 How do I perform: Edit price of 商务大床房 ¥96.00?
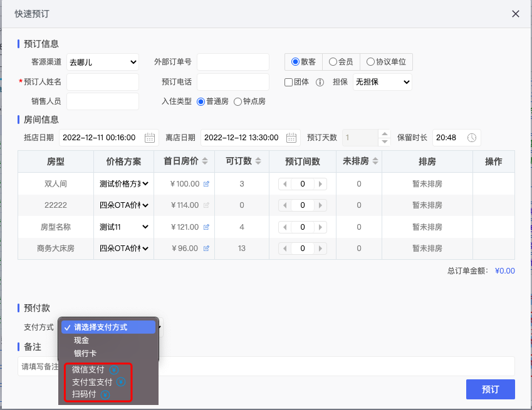[x=206, y=249]
